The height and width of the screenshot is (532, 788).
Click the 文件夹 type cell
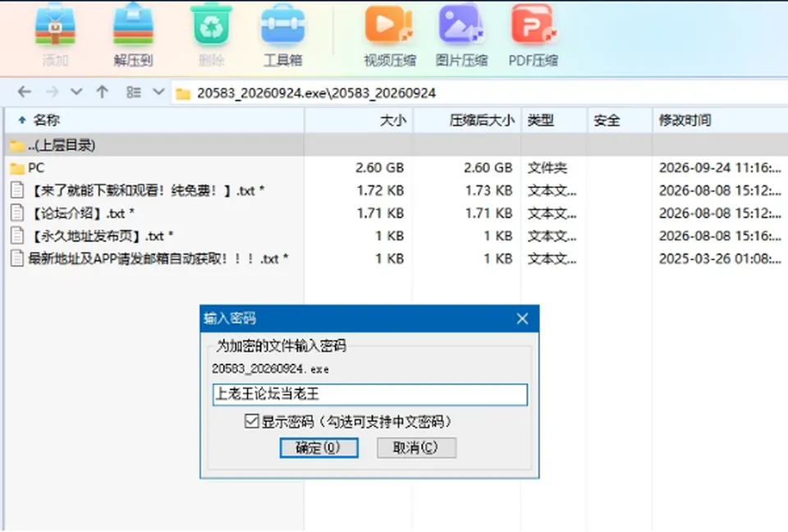547,168
